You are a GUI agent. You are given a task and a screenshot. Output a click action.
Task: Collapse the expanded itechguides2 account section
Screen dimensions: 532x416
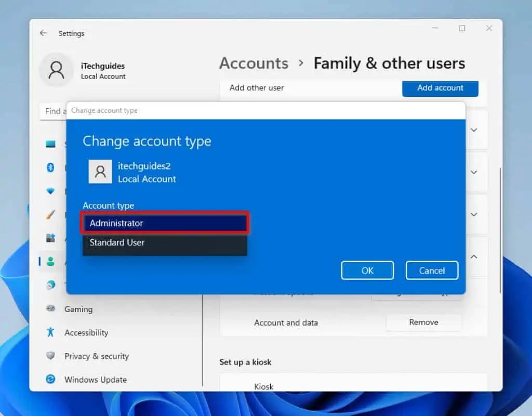point(473,256)
